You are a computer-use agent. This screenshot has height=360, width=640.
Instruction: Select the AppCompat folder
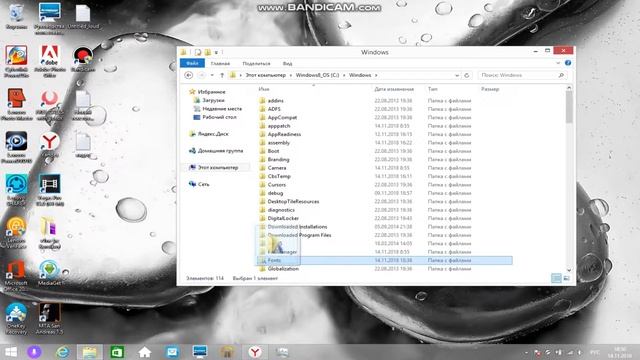click(x=282, y=118)
